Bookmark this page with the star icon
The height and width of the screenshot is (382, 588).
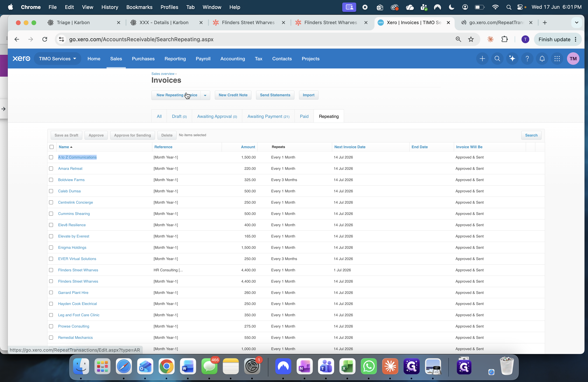(471, 39)
